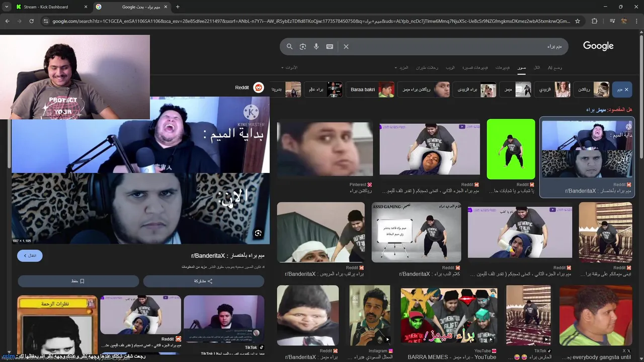
Task: Open the Instagram 'الممثل السعودي' thumbnail
Action: click(x=370, y=315)
